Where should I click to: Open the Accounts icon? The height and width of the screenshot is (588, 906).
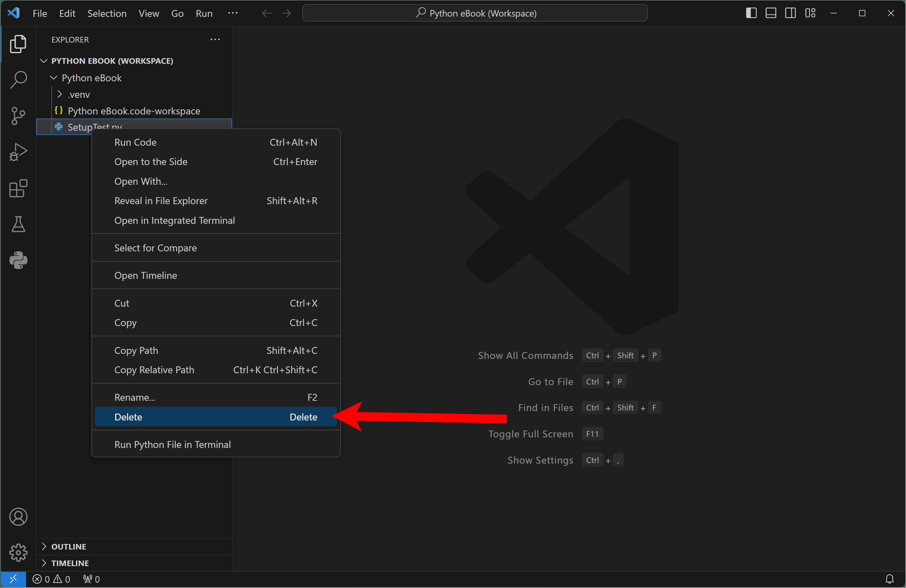(x=18, y=517)
